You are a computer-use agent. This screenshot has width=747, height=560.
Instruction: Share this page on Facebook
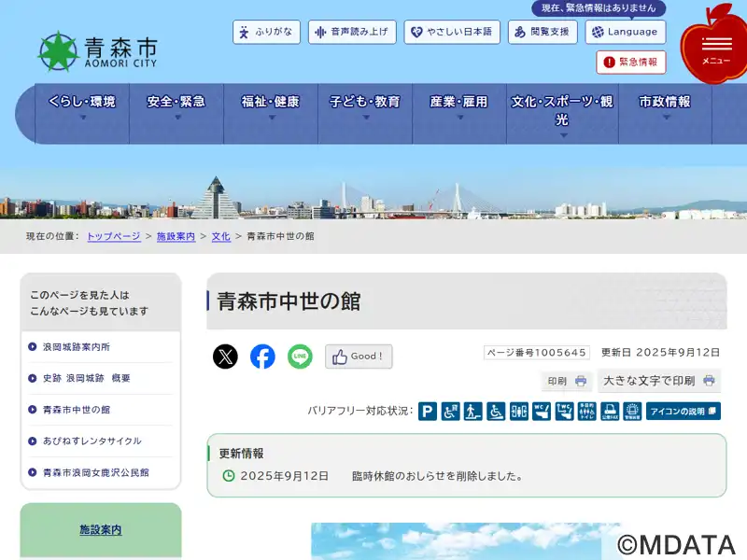(x=262, y=357)
